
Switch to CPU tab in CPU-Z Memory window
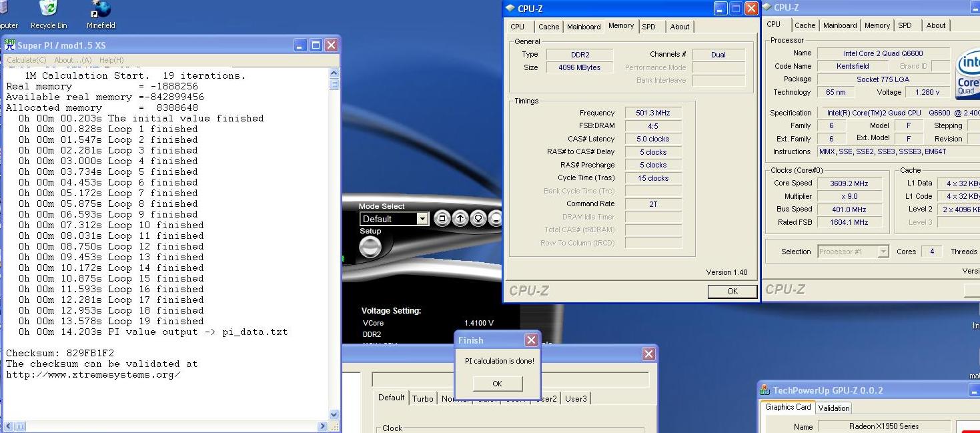click(517, 27)
